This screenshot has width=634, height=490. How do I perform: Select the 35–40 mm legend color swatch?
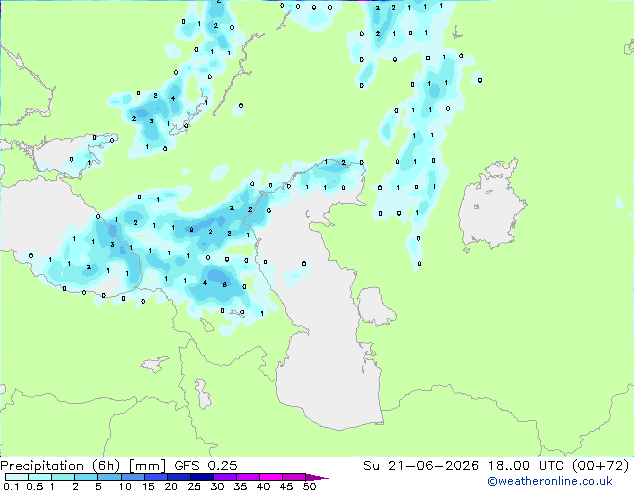(247, 477)
